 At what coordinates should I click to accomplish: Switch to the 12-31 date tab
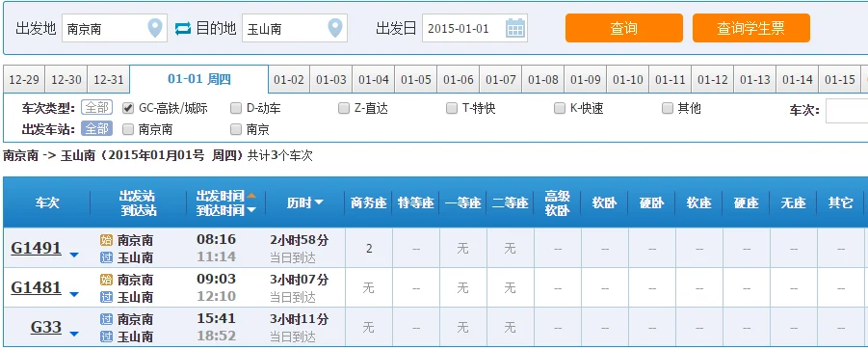pyautogui.click(x=109, y=80)
